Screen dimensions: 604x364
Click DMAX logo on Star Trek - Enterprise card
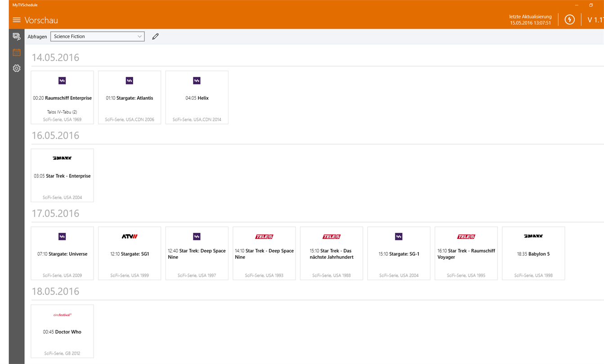pos(62,158)
